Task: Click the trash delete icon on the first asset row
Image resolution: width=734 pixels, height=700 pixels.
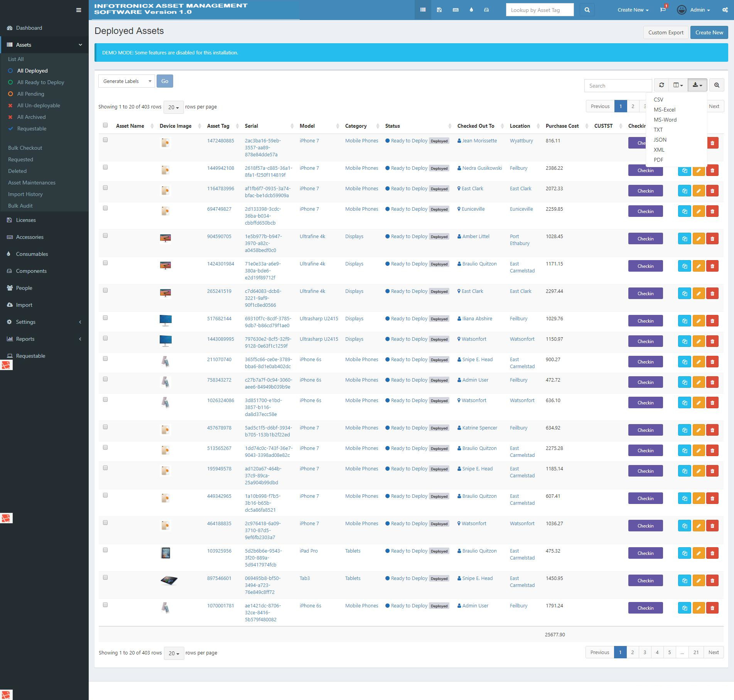Action: (x=713, y=142)
